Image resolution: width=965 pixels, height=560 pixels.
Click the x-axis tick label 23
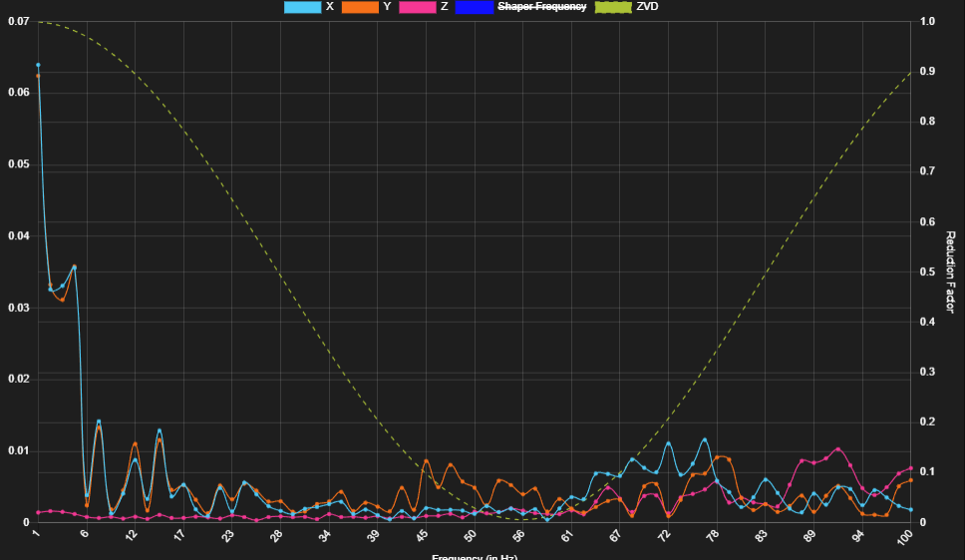pyautogui.click(x=228, y=535)
